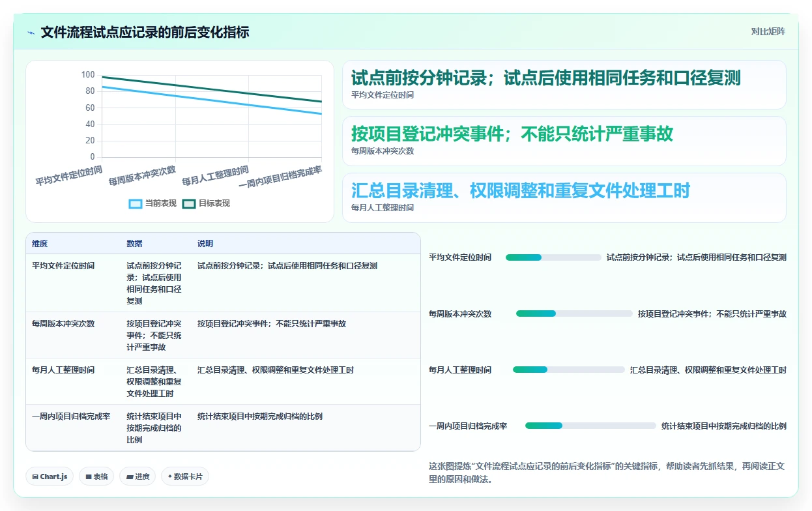
Task: Click the summary paragraph starting 这张图提炼
Action: pos(607,473)
